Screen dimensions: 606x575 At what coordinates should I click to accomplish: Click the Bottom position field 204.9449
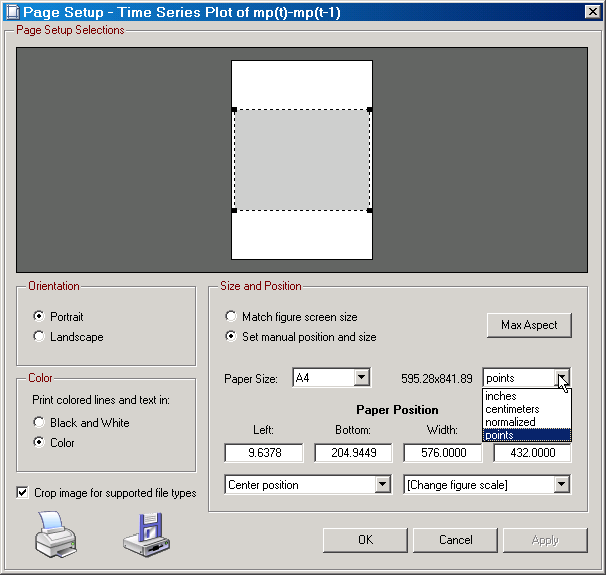click(353, 453)
